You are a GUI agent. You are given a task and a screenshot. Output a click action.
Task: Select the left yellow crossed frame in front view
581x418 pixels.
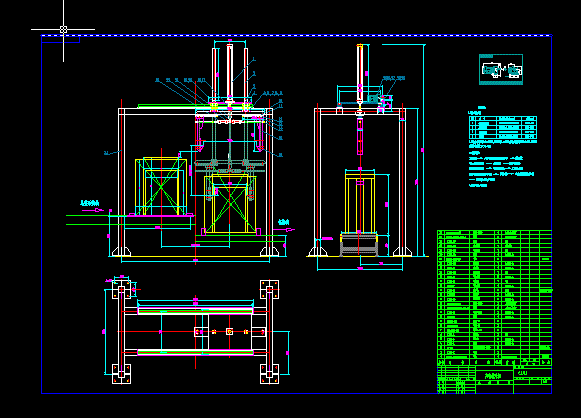[x=161, y=187]
